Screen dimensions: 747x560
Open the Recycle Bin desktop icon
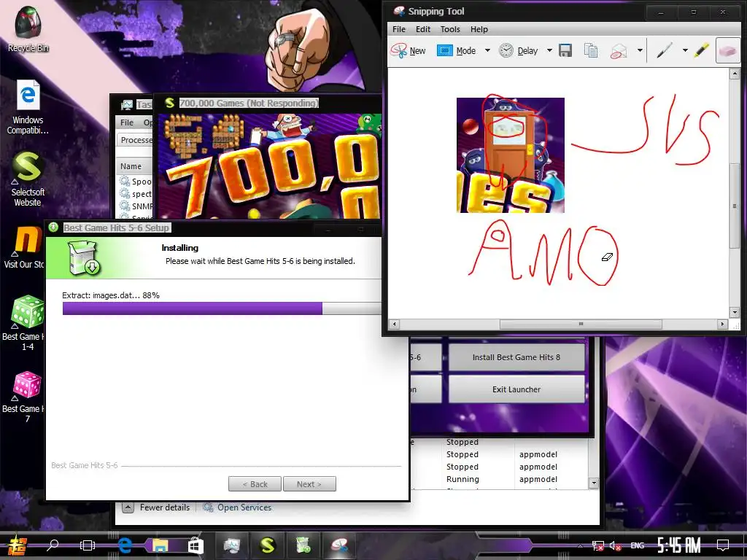click(28, 28)
